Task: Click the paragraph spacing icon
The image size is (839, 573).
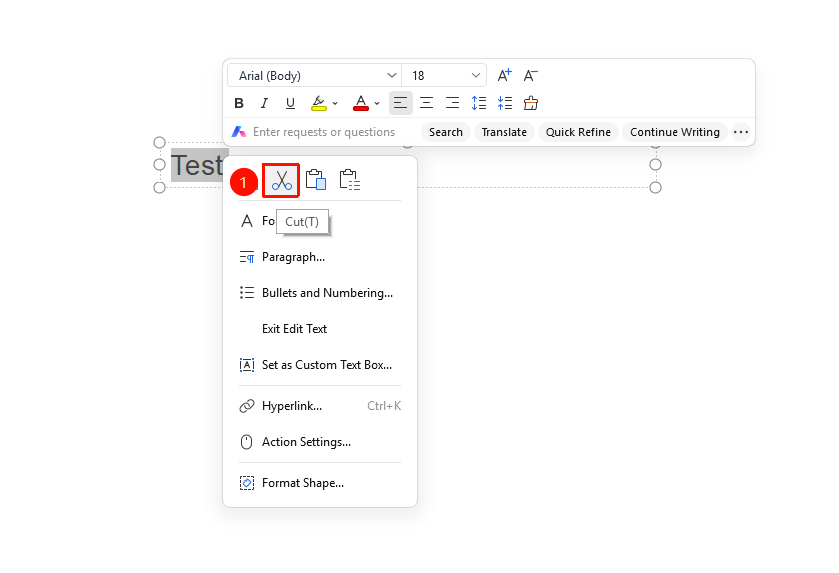Action: [x=505, y=103]
